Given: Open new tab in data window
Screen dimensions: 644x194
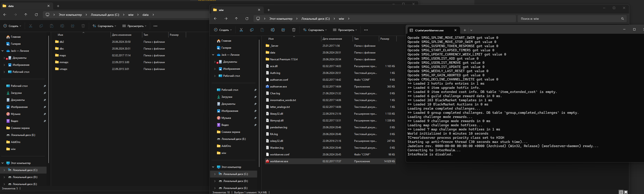Looking at the screenshot, I should coord(58,6).
